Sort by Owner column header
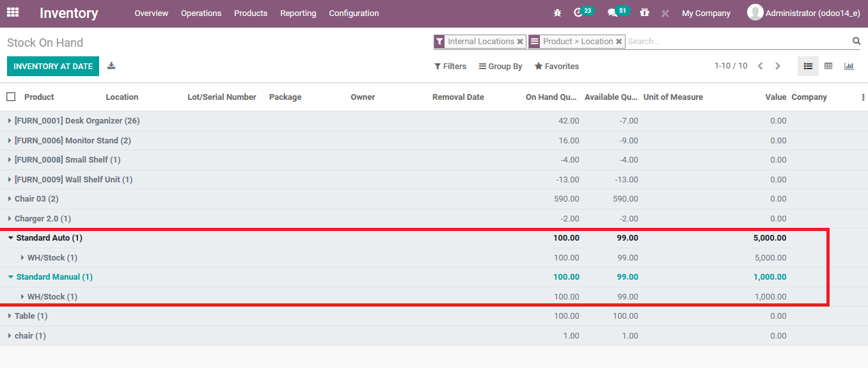This screenshot has width=868, height=368. 363,97
